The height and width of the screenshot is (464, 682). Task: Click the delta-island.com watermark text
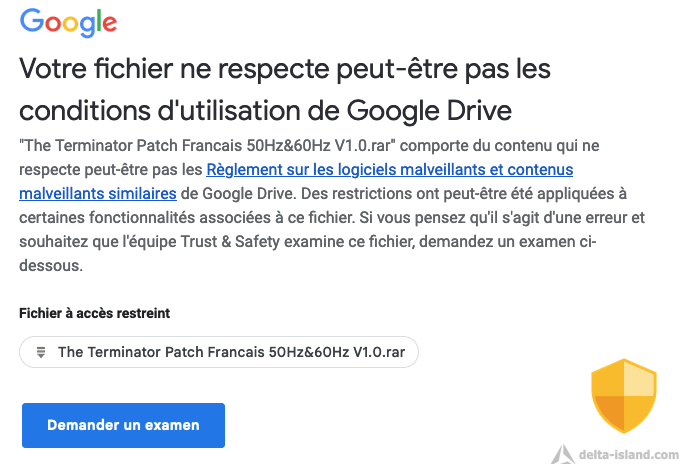click(629, 455)
